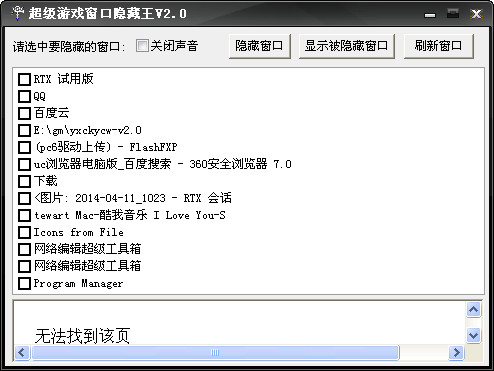
Task: Click the app icon in title bar
Action: point(17,13)
